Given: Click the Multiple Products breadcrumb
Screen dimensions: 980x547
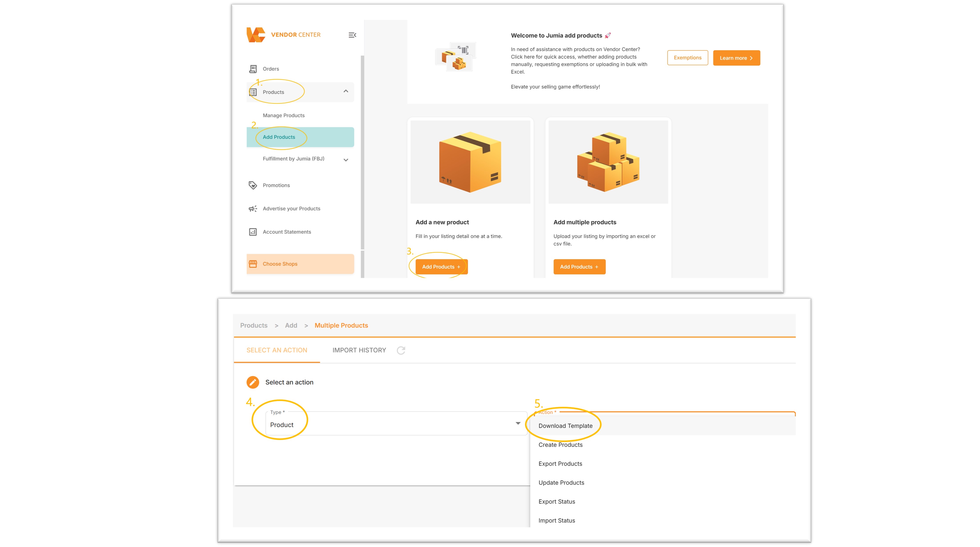Looking at the screenshot, I should pyautogui.click(x=341, y=325).
